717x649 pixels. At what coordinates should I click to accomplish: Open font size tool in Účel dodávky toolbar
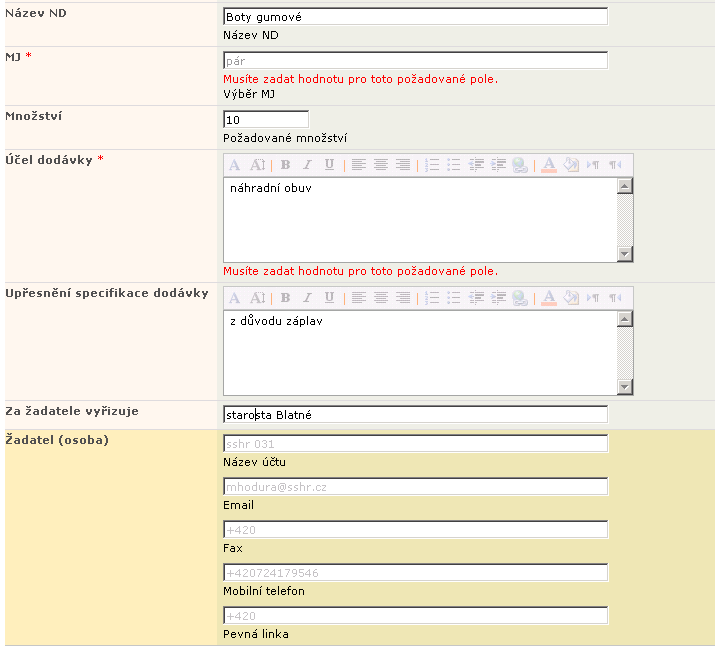tap(257, 165)
